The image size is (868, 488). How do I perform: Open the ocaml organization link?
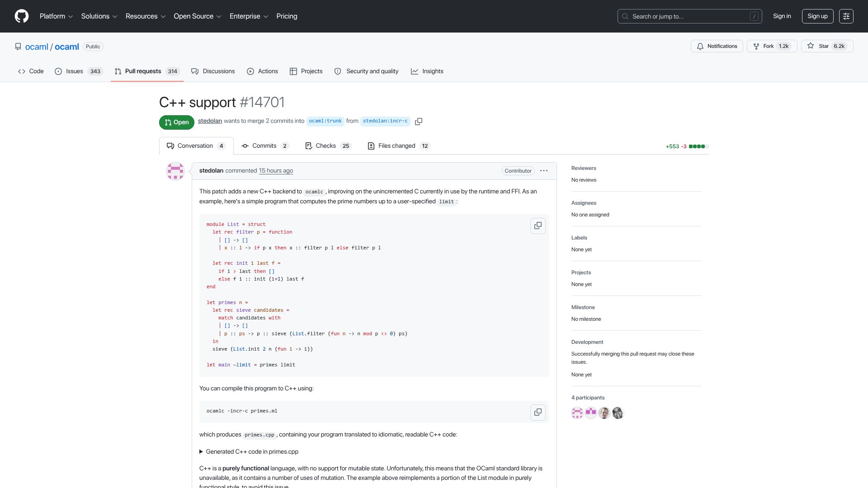tap(37, 47)
